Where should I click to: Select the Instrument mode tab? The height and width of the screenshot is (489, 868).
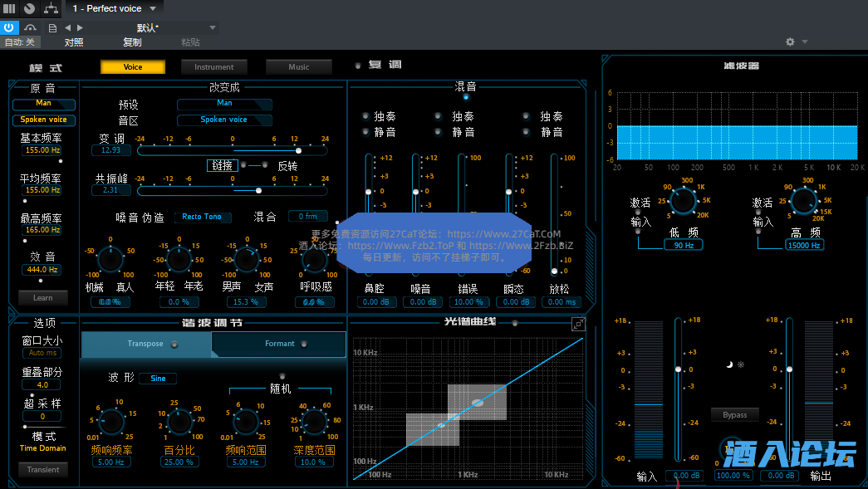click(214, 67)
